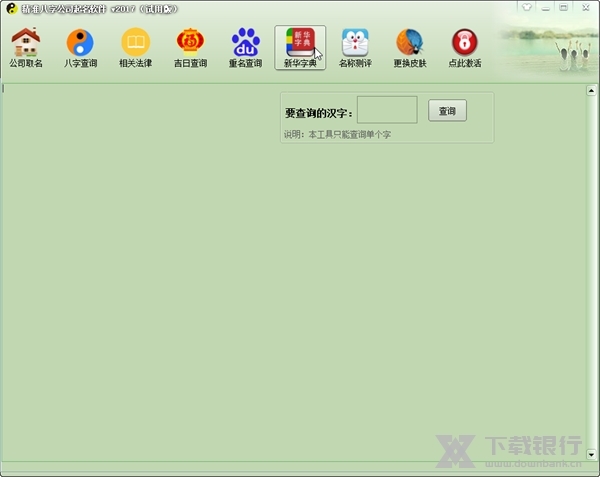Click the scrollbar up arrow

[x=591, y=91]
